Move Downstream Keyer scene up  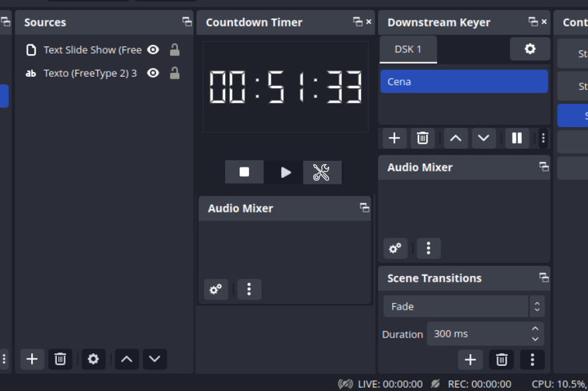click(x=456, y=138)
